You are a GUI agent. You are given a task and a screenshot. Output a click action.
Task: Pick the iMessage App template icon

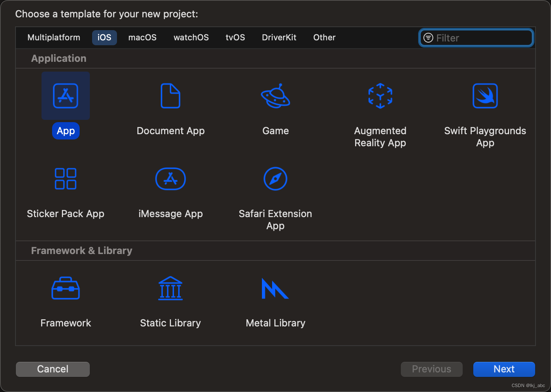(x=171, y=179)
